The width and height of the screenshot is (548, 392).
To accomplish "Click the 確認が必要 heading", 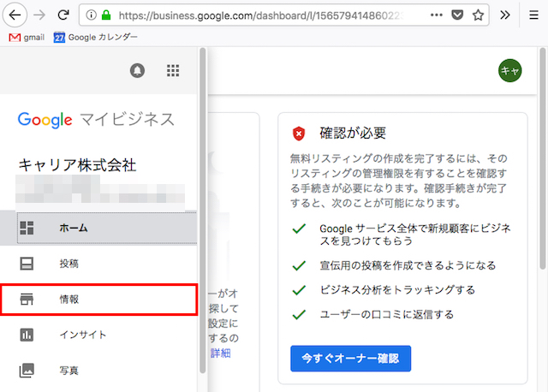I will pos(353,134).
